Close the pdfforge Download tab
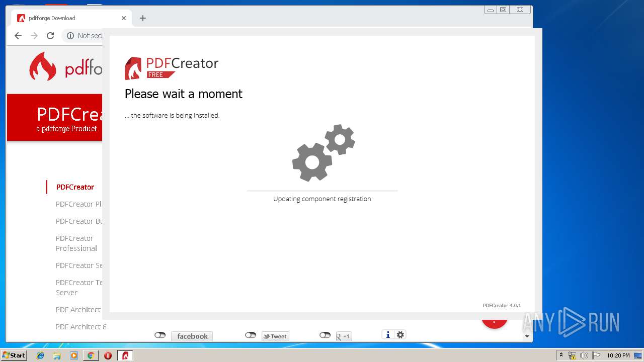 point(124,18)
